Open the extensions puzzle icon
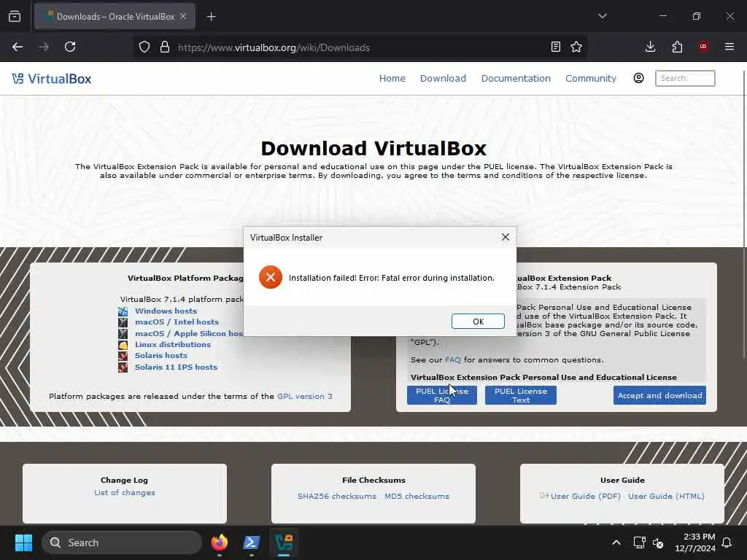Image resolution: width=747 pixels, height=560 pixels. point(677,47)
